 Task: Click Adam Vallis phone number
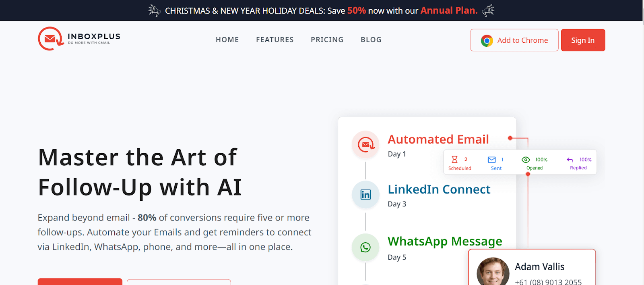(x=548, y=282)
